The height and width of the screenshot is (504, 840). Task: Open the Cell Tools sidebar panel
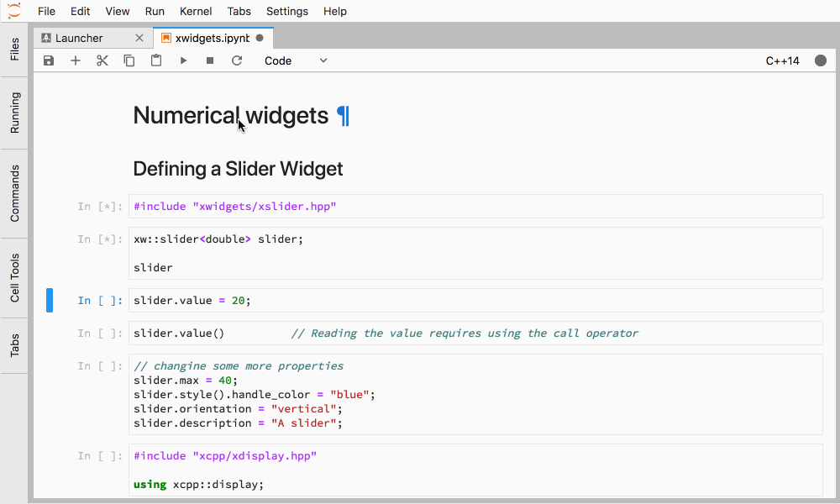(x=14, y=278)
